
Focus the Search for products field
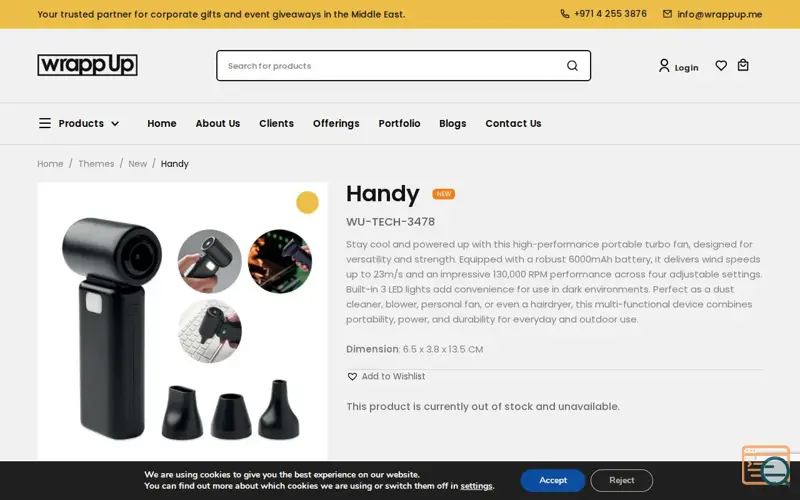[x=393, y=66]
